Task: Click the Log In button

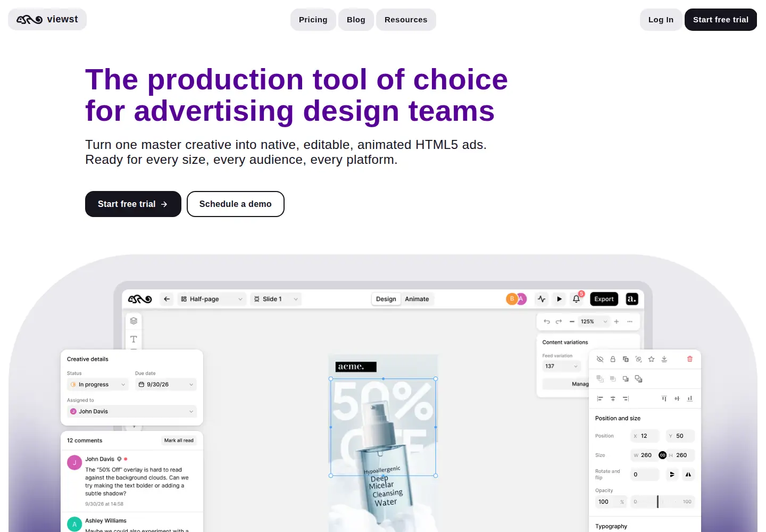Action: click(x=661, y=20)
